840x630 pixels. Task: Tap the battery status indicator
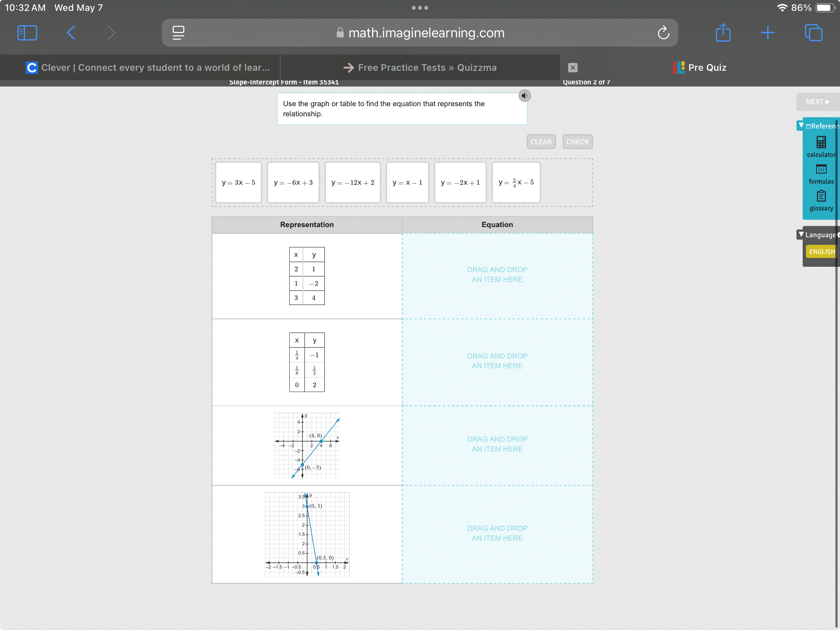tap(825, 8)
